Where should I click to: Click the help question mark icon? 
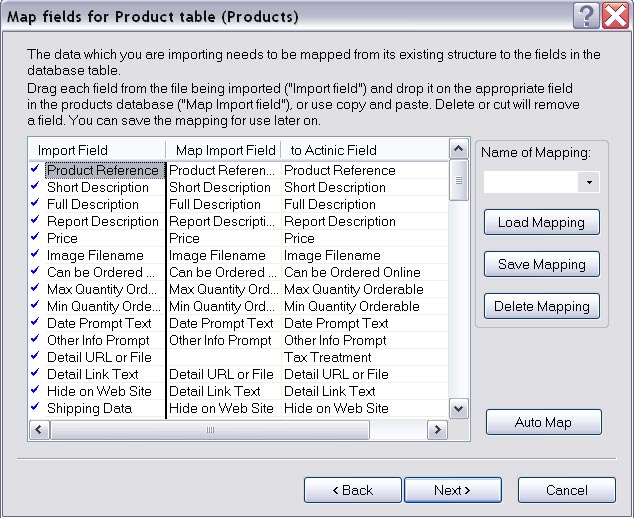click(x=587, y=15)
